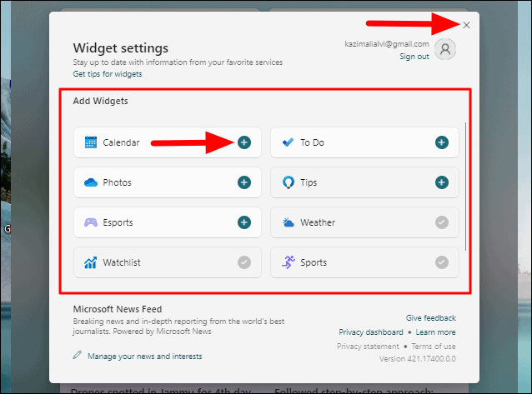Add the Tips widget using plus icon
The image size is (532, 394).
442,182
